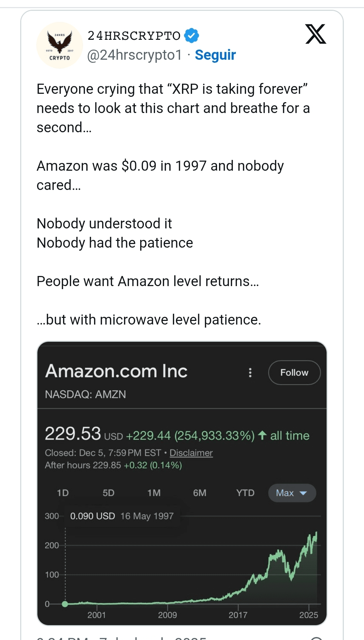
Task: Click the tweet text about XRP
Action: click(x=173, y=108)
